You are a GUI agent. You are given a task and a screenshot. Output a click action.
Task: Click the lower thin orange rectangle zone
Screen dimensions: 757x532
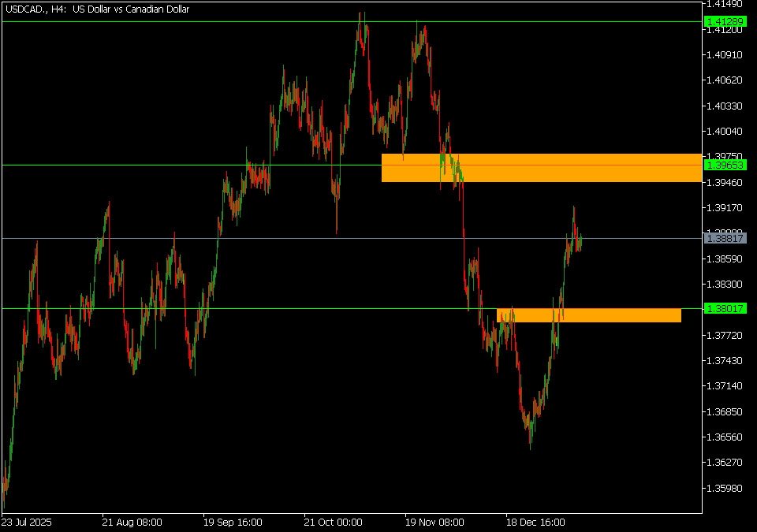[588, 315]
